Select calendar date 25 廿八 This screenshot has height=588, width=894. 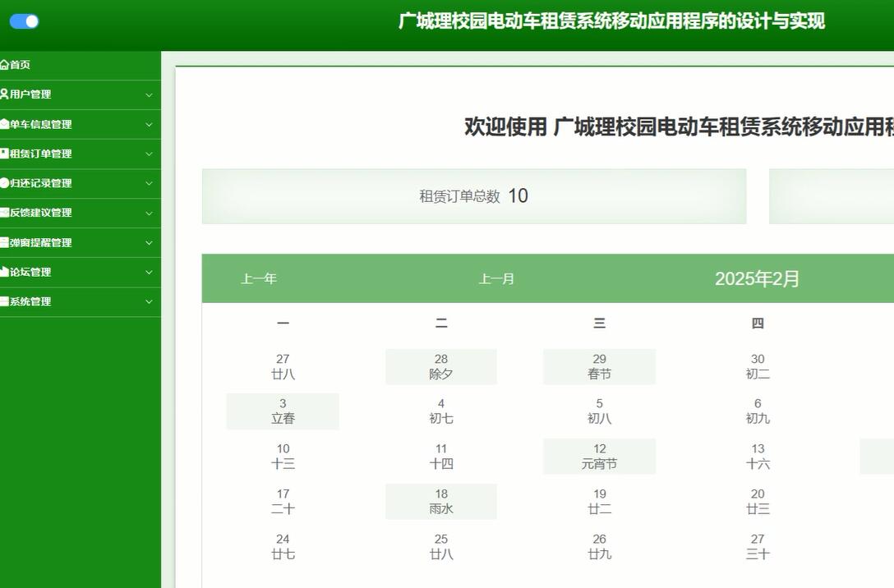tap(441, 546)
